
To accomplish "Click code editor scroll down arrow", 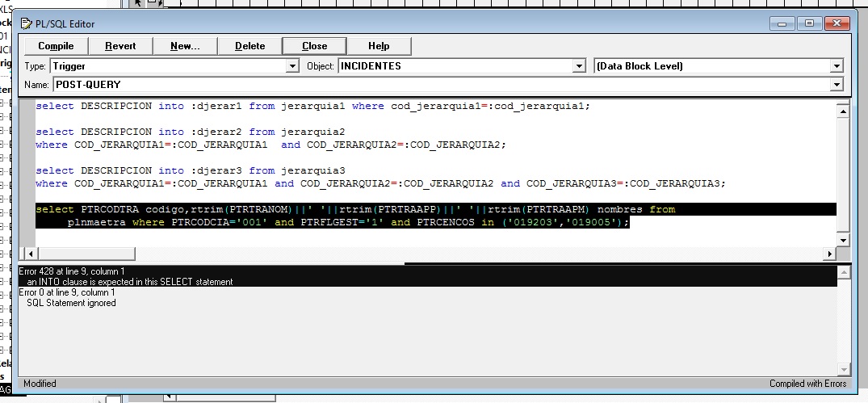I will click(x=842, y=240).
